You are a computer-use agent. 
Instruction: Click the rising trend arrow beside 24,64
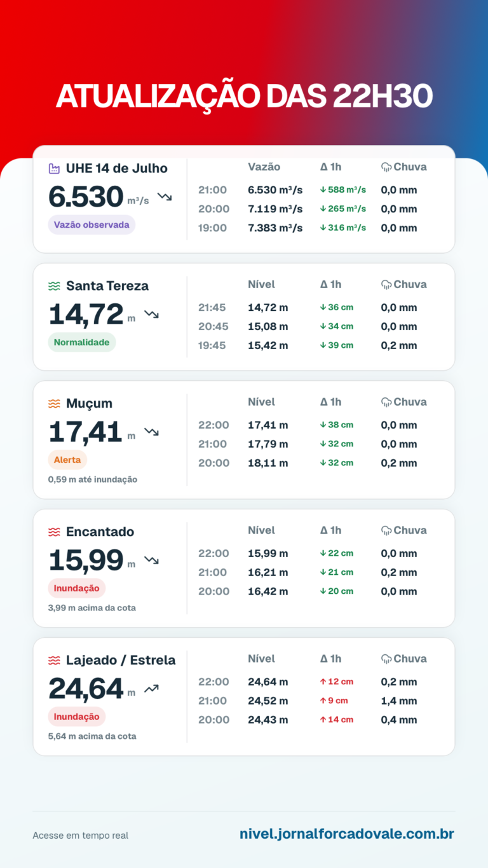[x=151, y=689]
